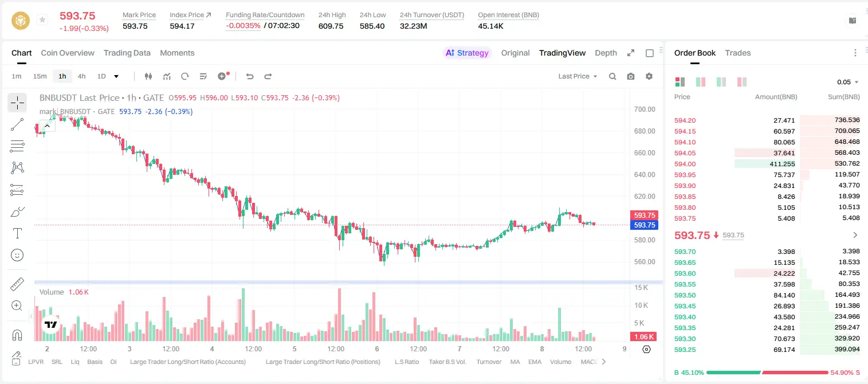The width and height of the screenshot is (868, 384).
Task: Click the 594.00 ask price row
Action: (x=767, y=164)
